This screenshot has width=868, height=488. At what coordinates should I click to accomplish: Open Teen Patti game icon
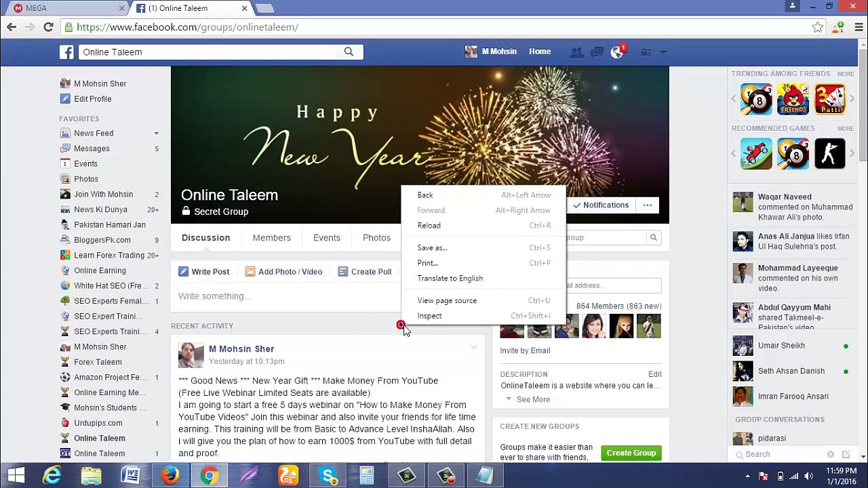point(830,99)
